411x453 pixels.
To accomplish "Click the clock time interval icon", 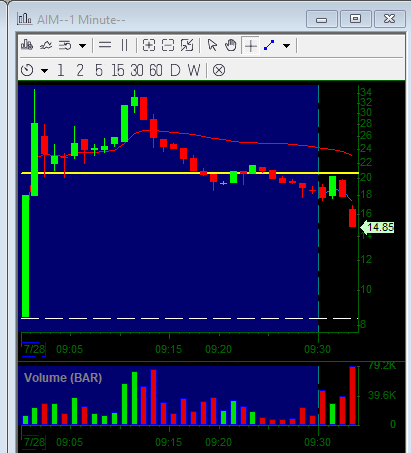I will click(27, 70).
